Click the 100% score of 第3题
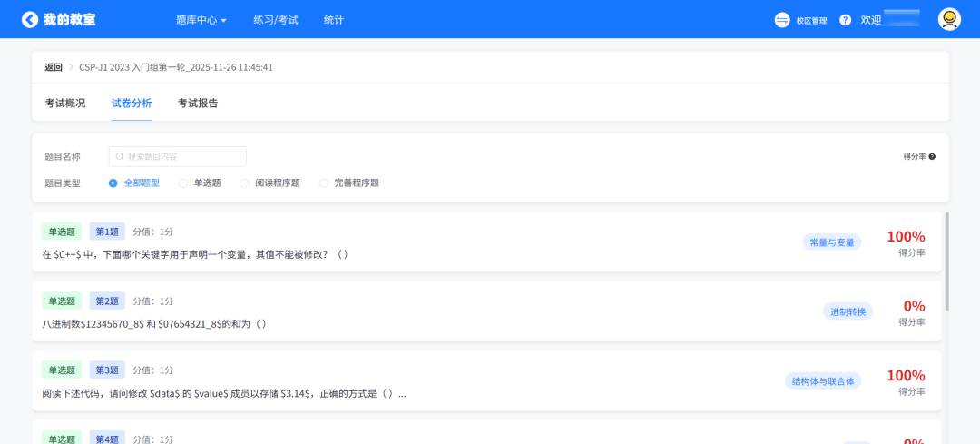Image resolution: width=980 pixels, height=444 pixels. [x=906, y=376]
